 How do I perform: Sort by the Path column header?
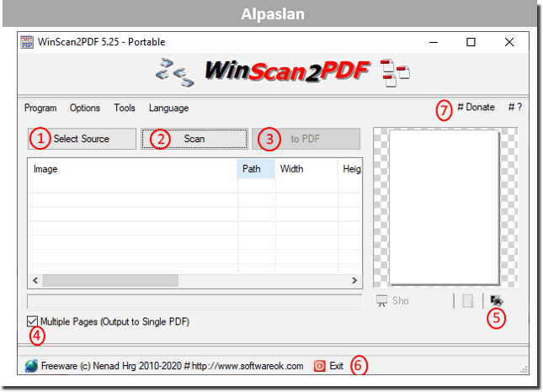[x=256, y=169]
